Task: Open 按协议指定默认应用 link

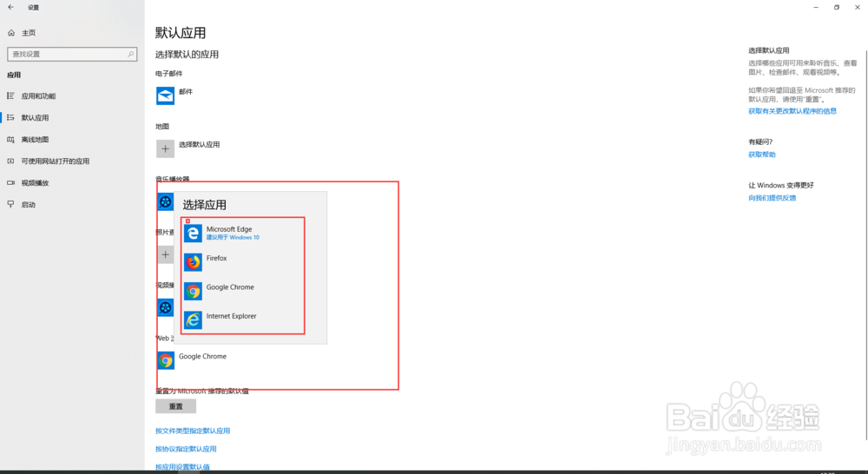Action: (x=186, y=449)
